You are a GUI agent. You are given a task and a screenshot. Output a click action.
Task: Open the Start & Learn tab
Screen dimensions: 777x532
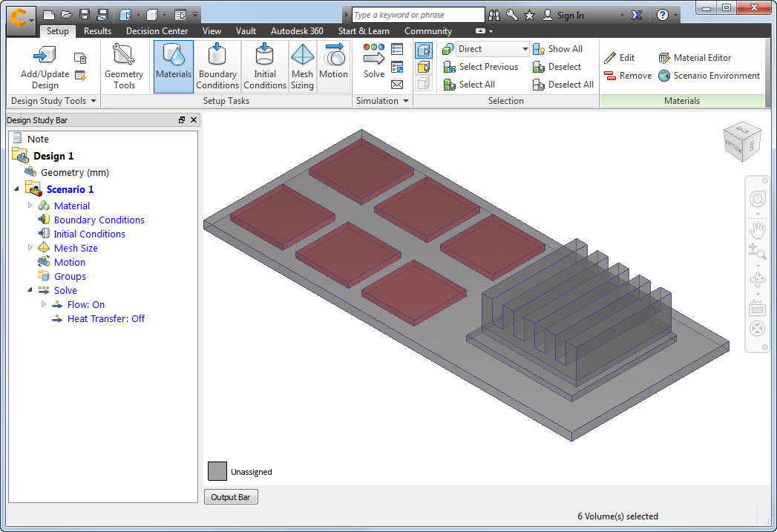[364, 31]
